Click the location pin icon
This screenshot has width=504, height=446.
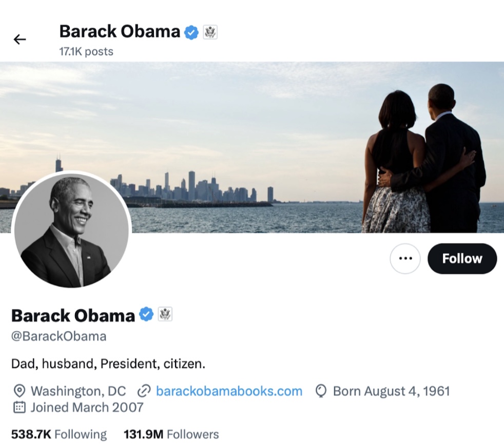[18, 391]
